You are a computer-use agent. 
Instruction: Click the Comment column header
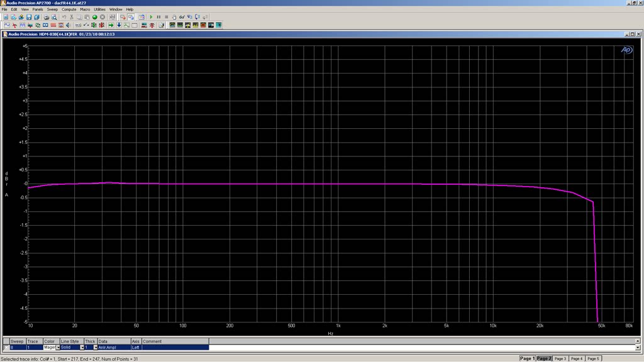(x=175, y=341)
